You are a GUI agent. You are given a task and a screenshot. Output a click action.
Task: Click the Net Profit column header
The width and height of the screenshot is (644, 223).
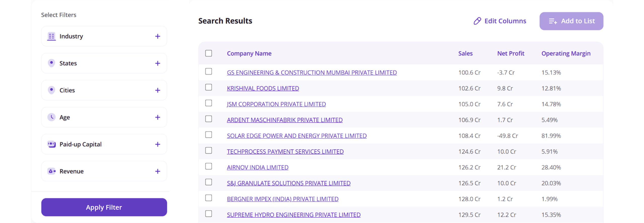coord(510,53)
